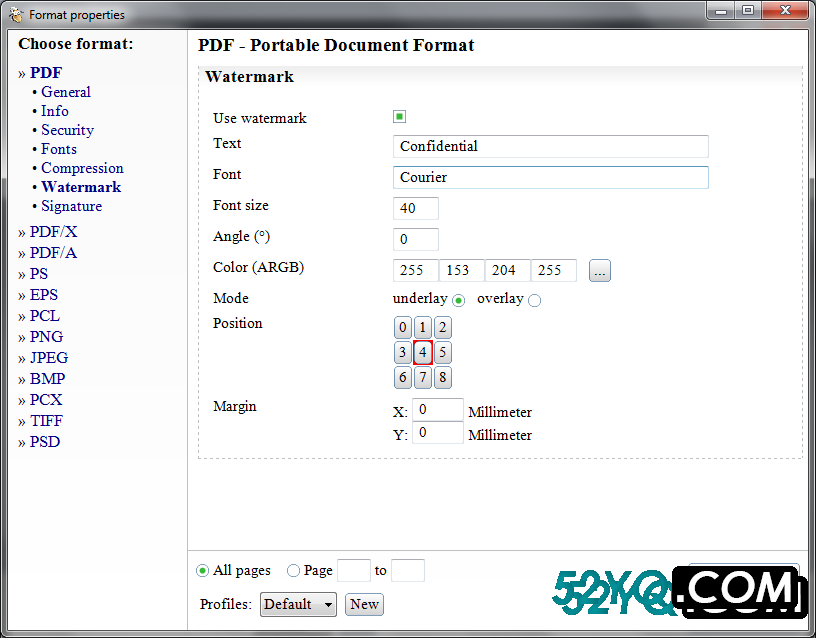The height and width of the screenshot is (638, 816).
Task: Click the Format properties app icon
Action: pos(16,14)
